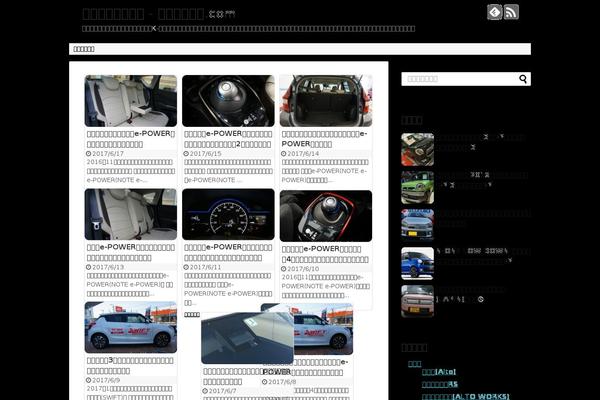
Task: Open the category link ending in RS
Action: pos(440,384)
